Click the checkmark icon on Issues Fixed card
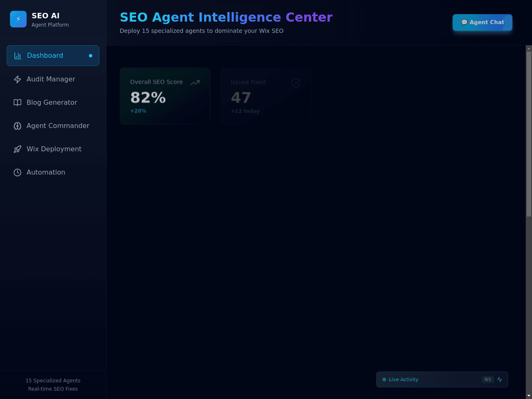 [x=296, y=83]
